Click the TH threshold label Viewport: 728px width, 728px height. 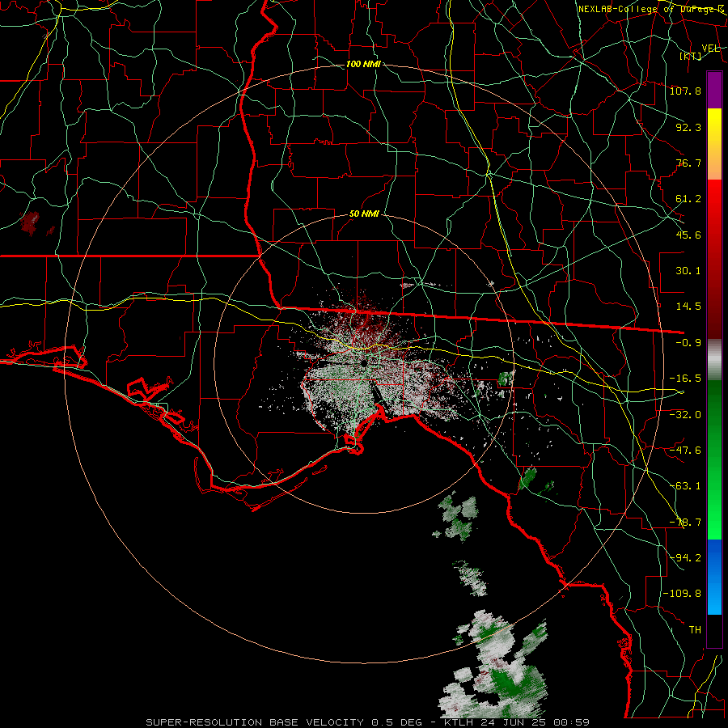coord(695,630)
